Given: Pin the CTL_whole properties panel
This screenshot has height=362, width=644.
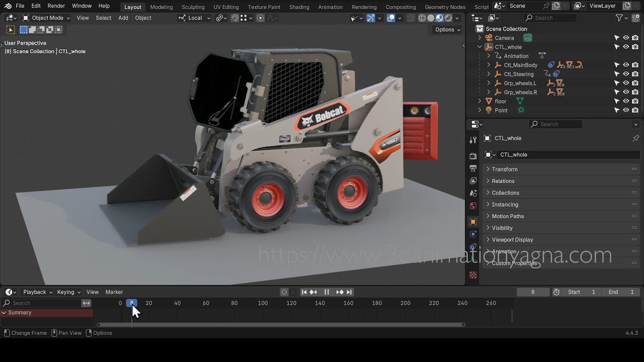Looking at the screenshot, I should 635,138.
